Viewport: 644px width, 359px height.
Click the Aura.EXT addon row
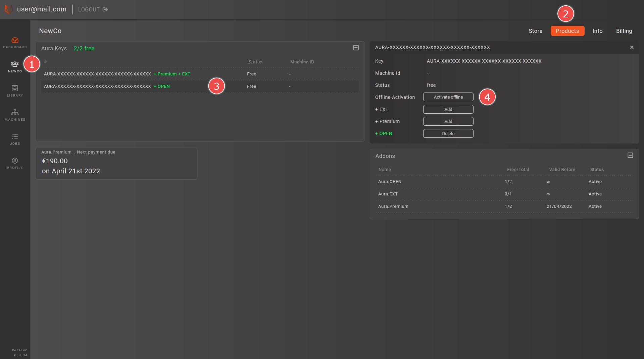504,194
